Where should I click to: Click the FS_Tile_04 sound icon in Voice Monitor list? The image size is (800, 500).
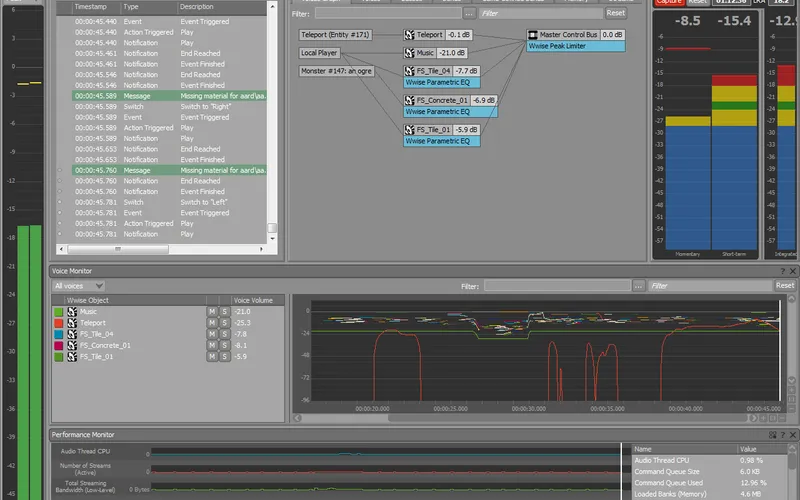tap(72, 334)
